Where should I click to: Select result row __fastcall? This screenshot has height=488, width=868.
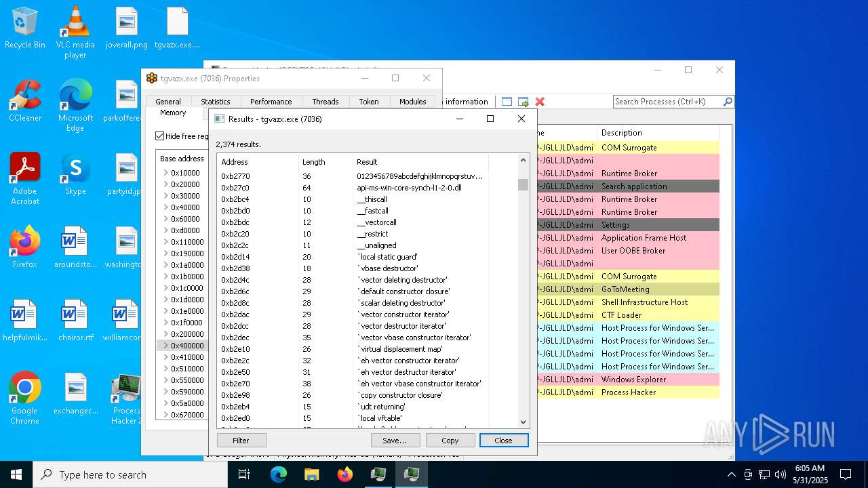(368, 211)
